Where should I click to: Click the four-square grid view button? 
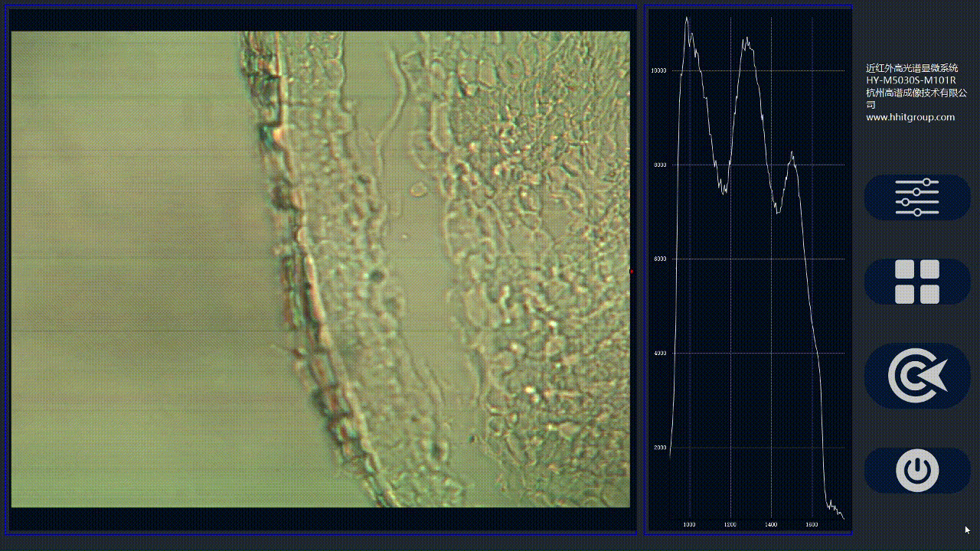(x=916, y=282)
